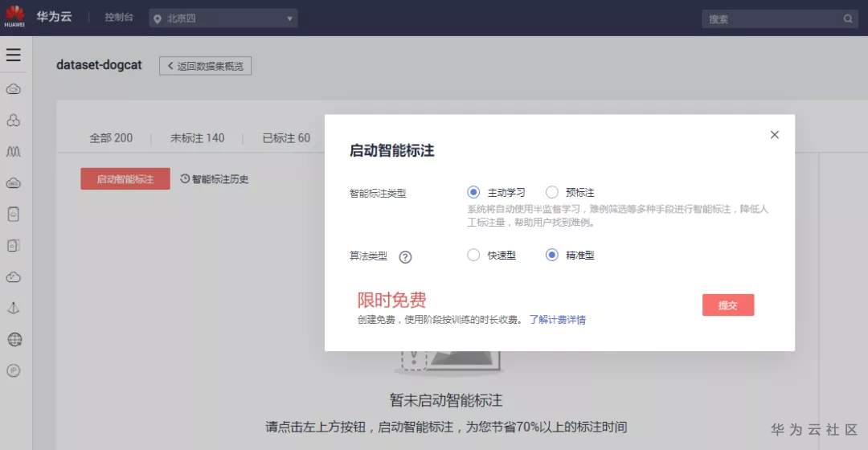Click the 华为云 brand text

click(x=55, y=17)
